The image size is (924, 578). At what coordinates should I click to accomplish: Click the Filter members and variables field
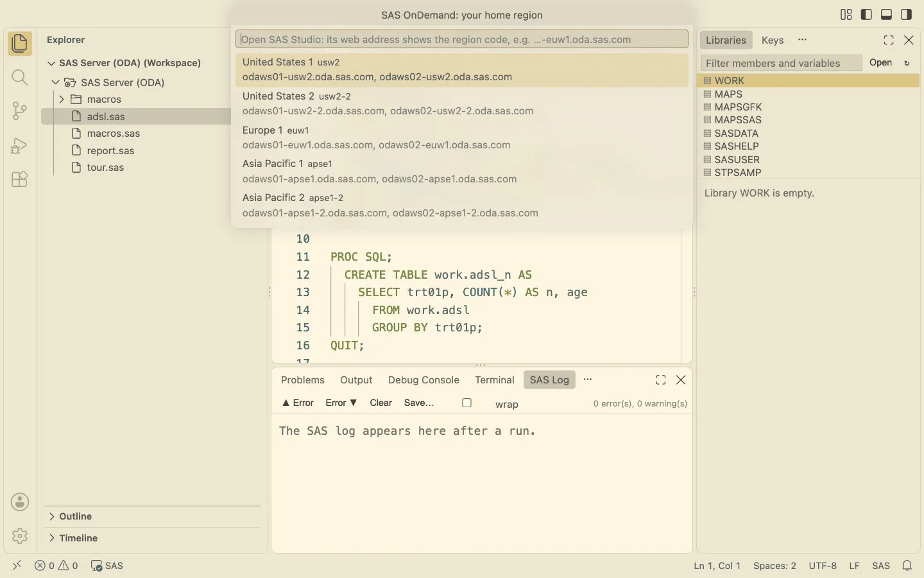tap(782, 63)
